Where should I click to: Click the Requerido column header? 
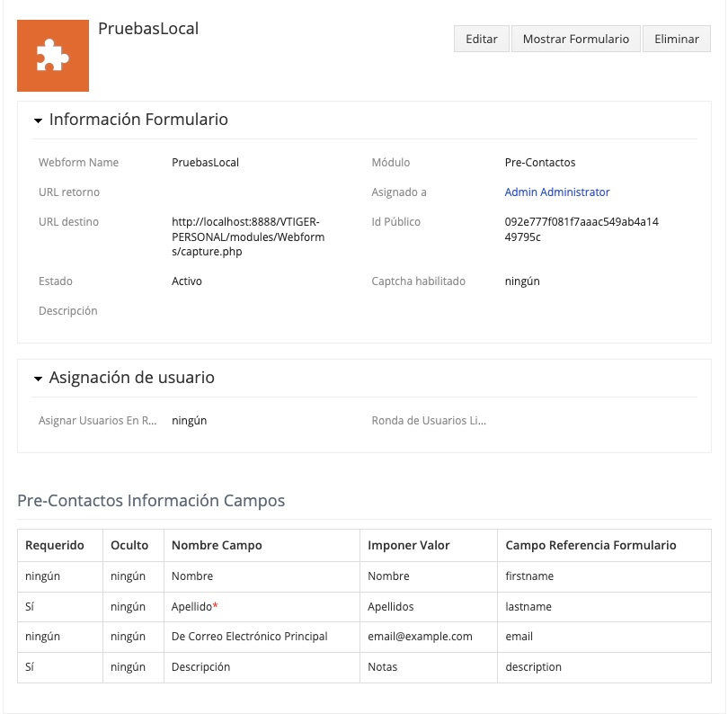click(55, 545)
